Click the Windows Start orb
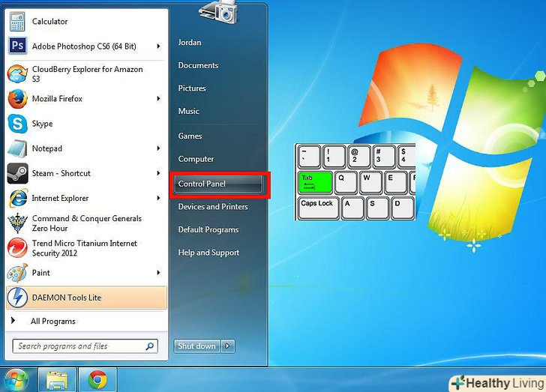 [x=15, y=380]
